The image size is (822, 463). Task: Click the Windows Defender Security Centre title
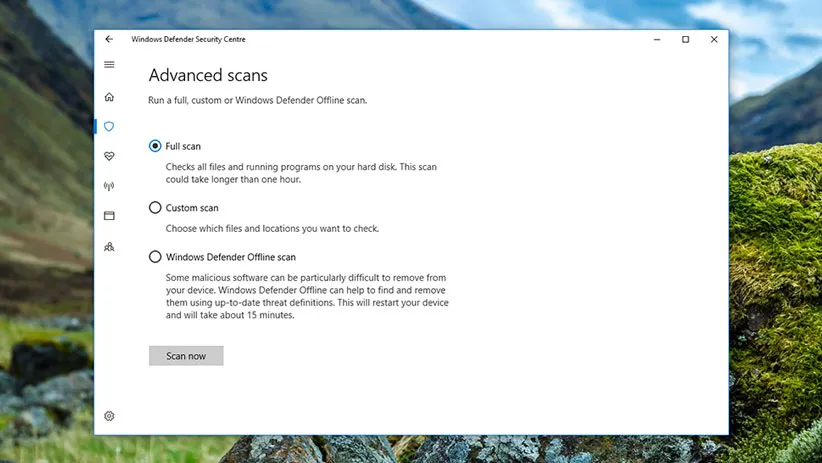[188, 39]
